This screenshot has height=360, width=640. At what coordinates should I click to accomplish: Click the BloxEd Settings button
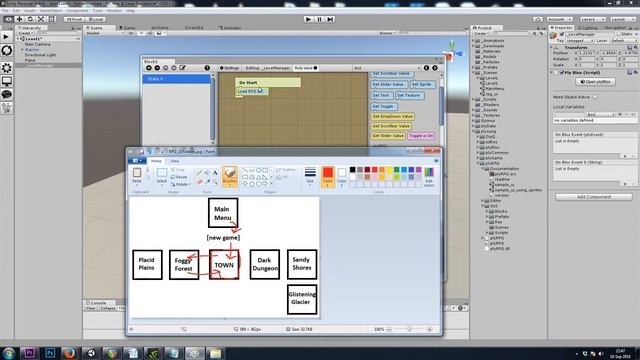pos(229,68)
